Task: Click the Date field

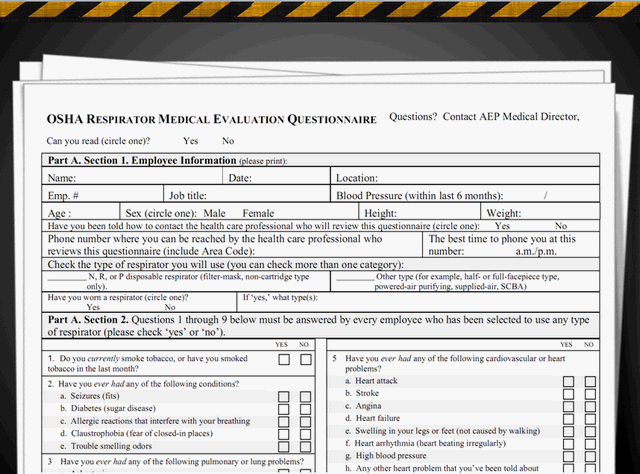Action: (290, 178)
